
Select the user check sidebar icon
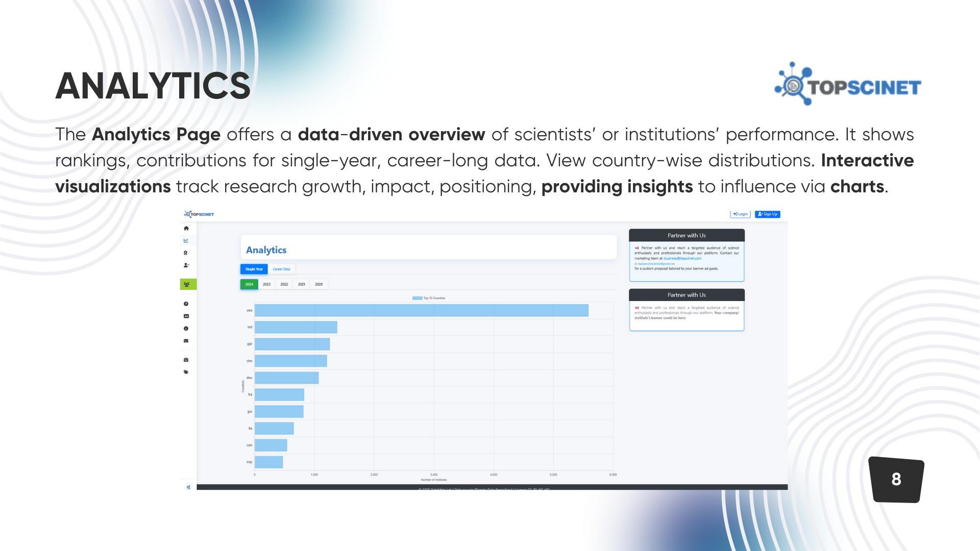point(186,265)
